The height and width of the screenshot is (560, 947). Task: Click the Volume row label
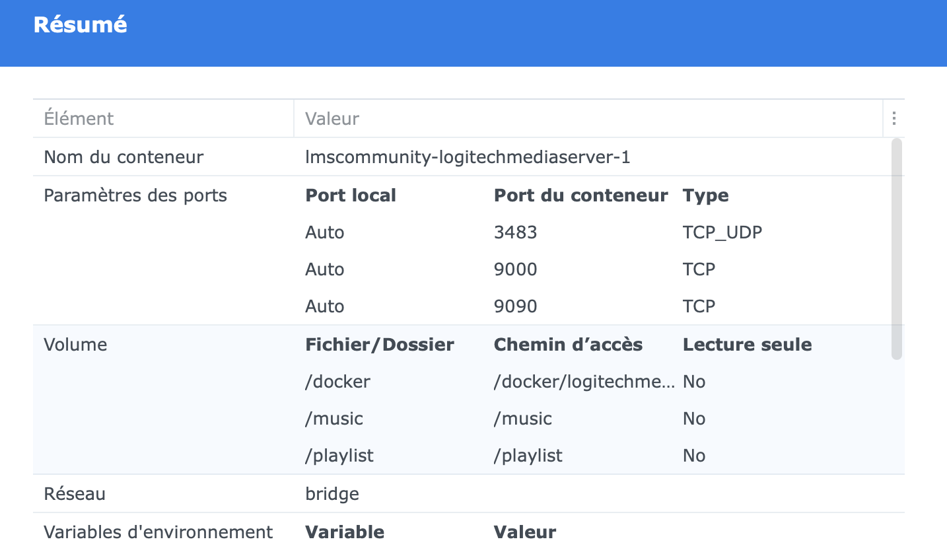coord(75,345)
